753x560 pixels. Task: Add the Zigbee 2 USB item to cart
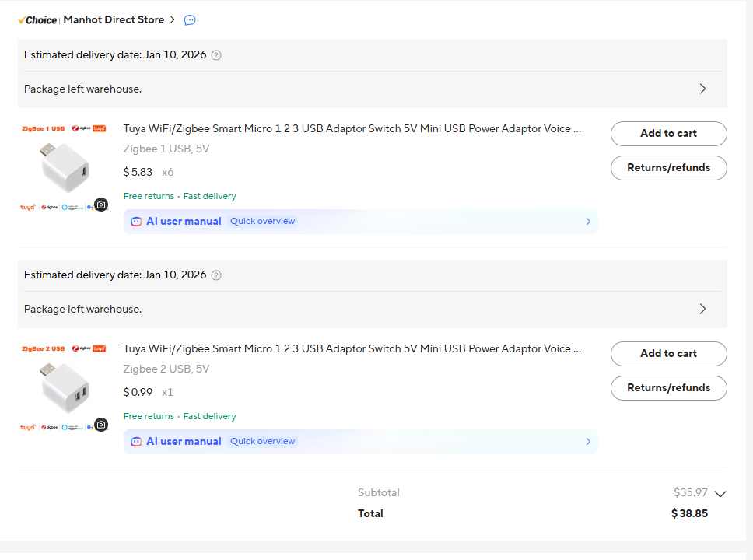tap(668, 354)
